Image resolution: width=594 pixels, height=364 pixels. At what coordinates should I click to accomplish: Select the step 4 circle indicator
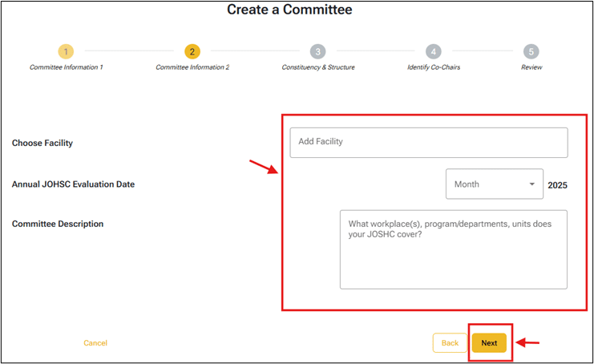[434, 51]
